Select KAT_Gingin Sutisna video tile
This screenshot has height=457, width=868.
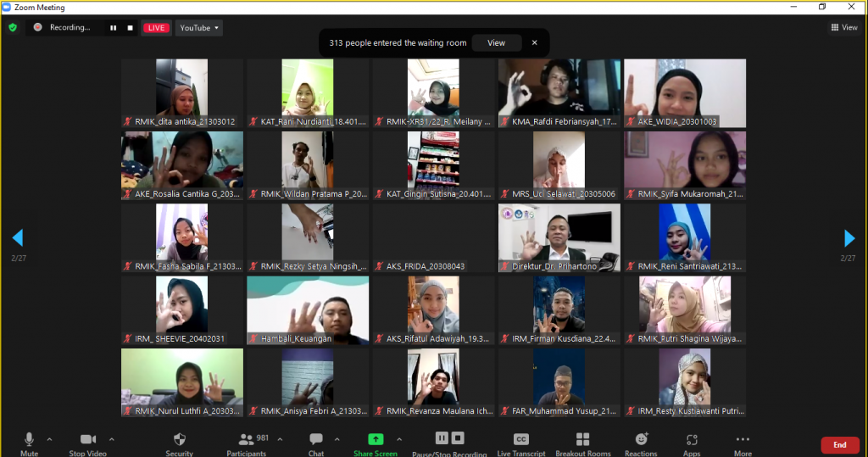coord(433,165)
